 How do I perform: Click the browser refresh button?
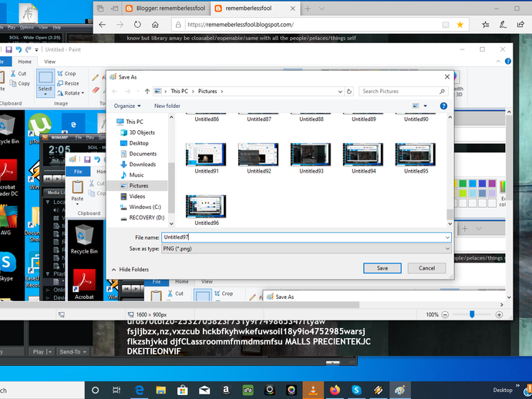(137, 25)
